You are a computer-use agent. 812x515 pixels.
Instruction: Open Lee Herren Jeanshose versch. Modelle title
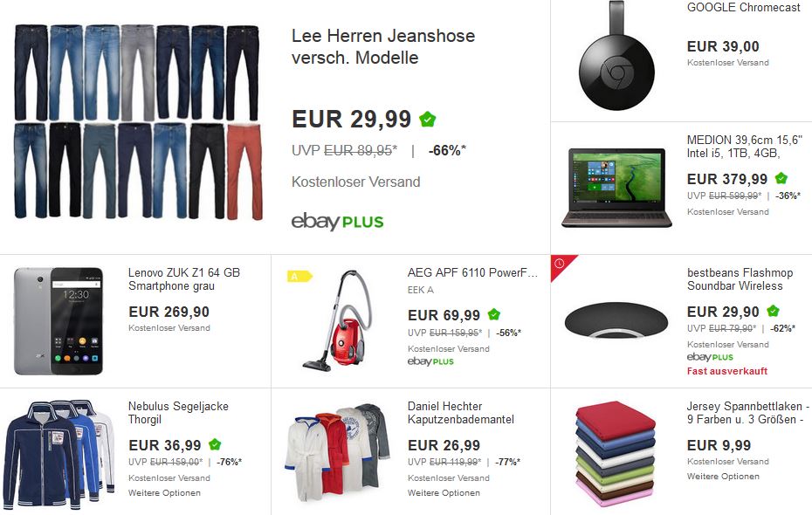(383, 46)
